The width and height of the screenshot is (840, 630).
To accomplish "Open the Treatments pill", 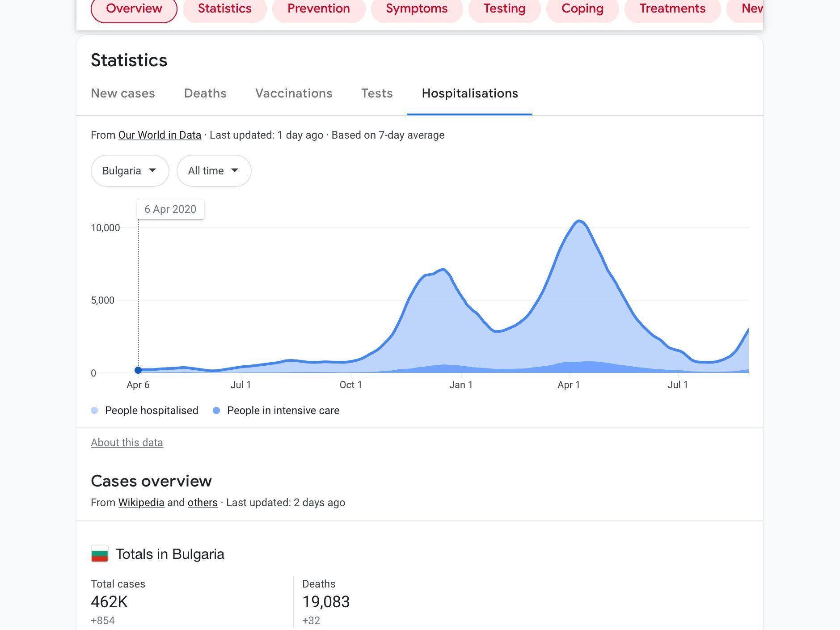I will point(672,9).
